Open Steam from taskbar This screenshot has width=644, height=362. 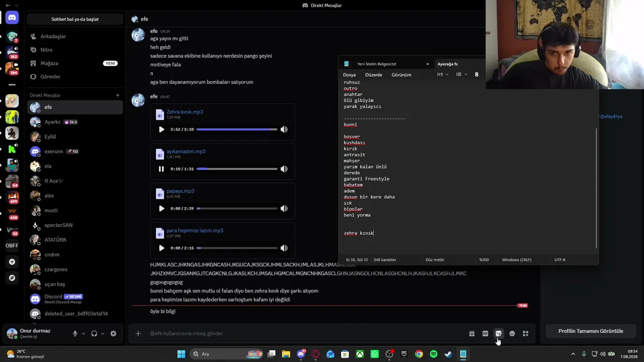click(x=448, y=354)
